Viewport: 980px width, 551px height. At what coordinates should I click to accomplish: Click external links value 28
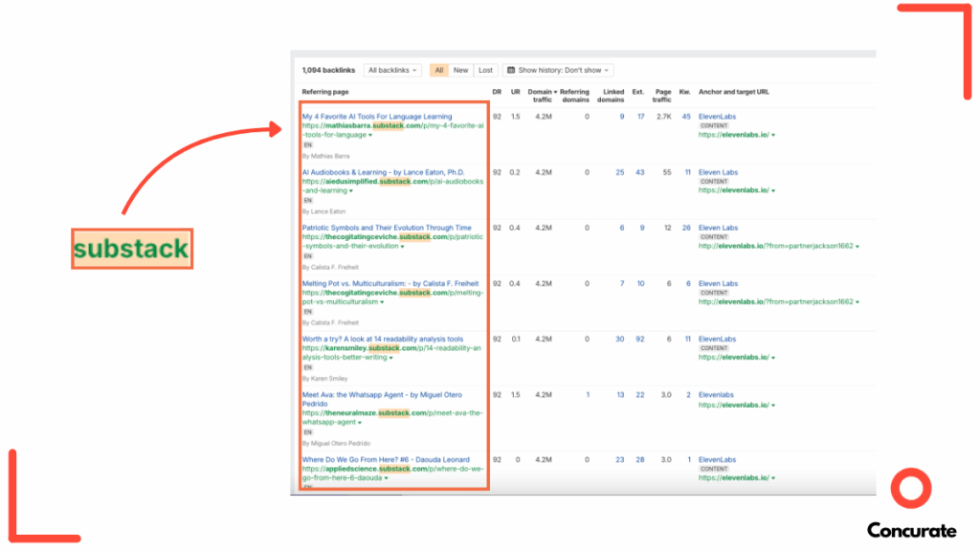click(x=640, y=459)
